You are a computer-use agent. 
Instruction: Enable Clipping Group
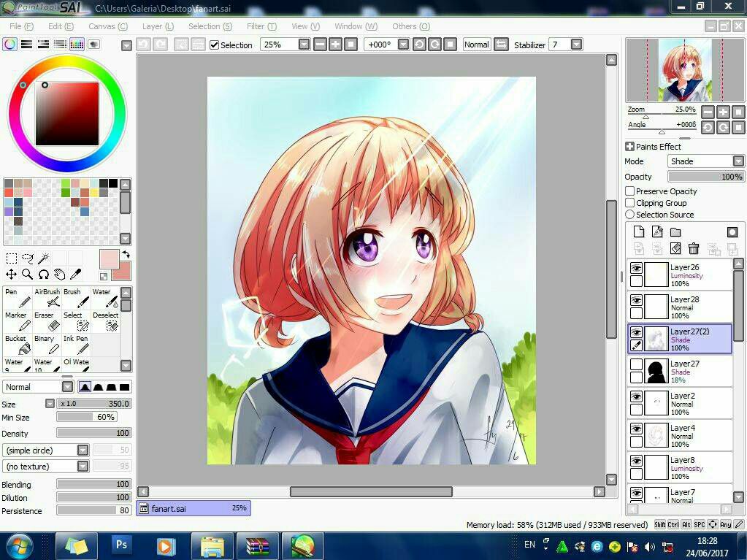pyautogui.click(x=630, y=203)
